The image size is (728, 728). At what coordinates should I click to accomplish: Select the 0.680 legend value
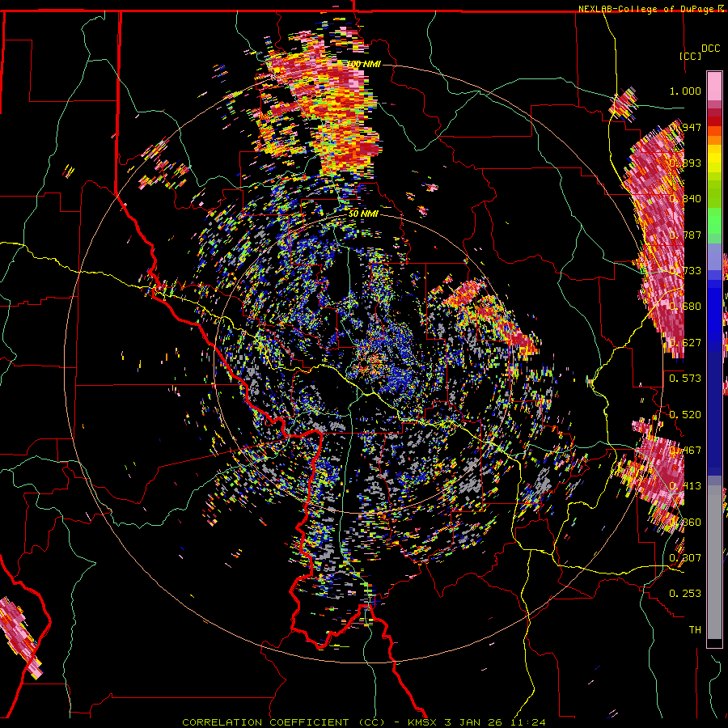pyautogui.click(x=685, y=307)
